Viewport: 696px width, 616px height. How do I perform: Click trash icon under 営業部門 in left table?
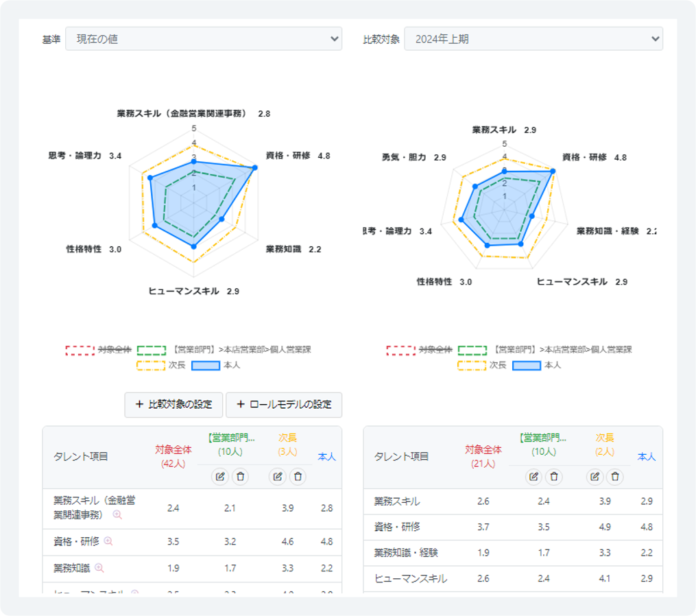[x=240, y=477]
